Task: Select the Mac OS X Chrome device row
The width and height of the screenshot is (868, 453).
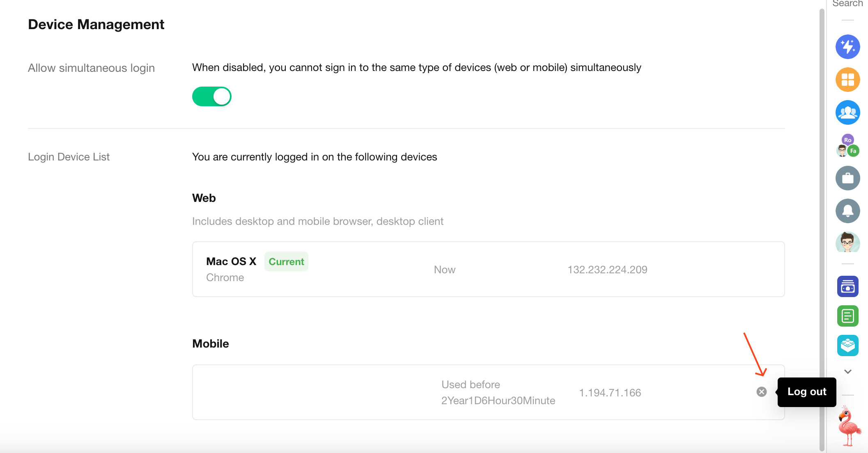Action: point(488,269)
